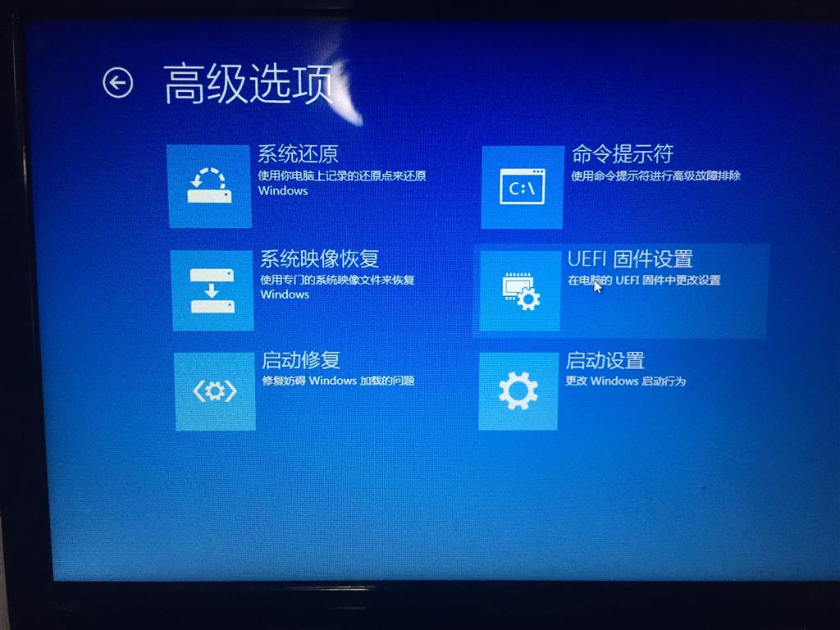Open the UEFI 固件设置 title
840x630 pixels.
[x=630, y=258]
